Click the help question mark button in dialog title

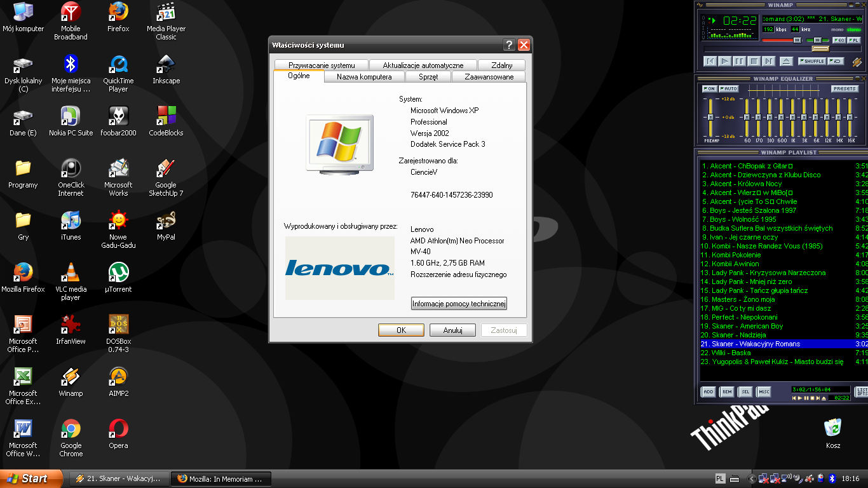(x=509, y=45)
